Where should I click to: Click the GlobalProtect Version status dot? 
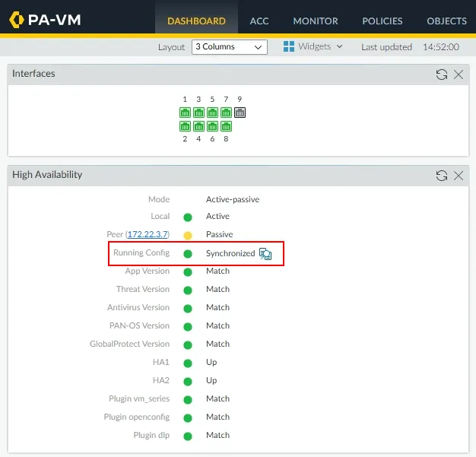click(188, 345)
